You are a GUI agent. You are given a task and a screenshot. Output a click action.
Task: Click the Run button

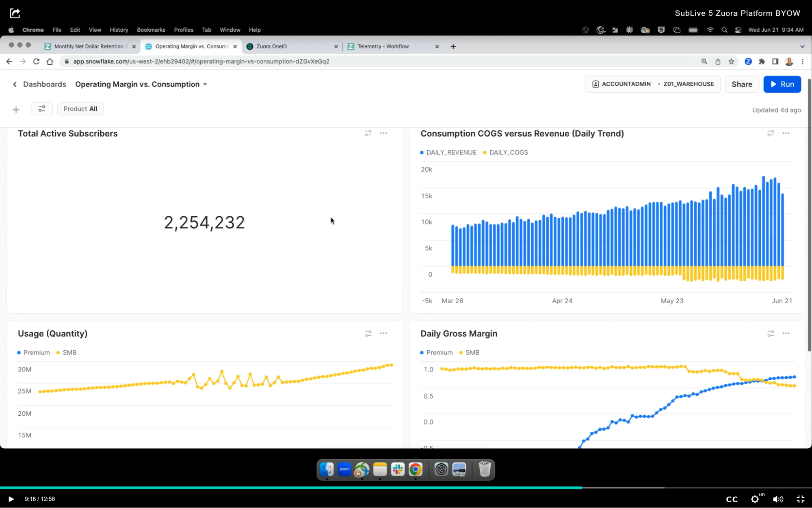(782, 84)
